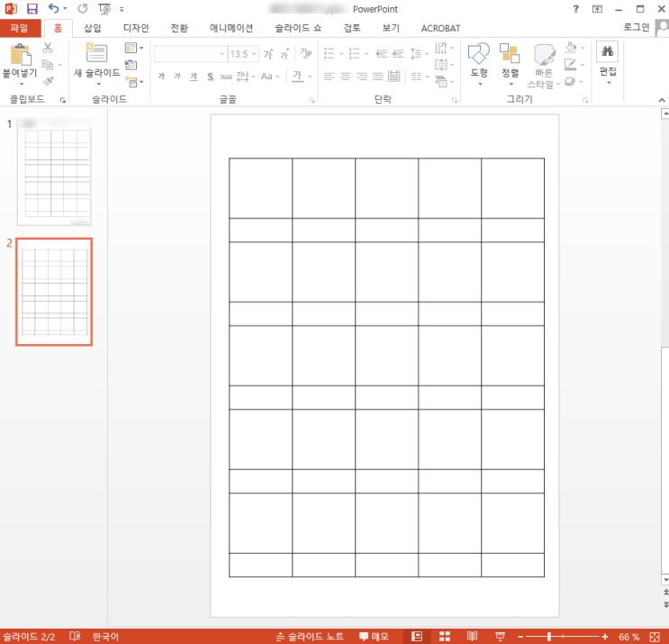Click 메모 (Comments) button in status bar
The image size is (669, 644).
[375, 637]
